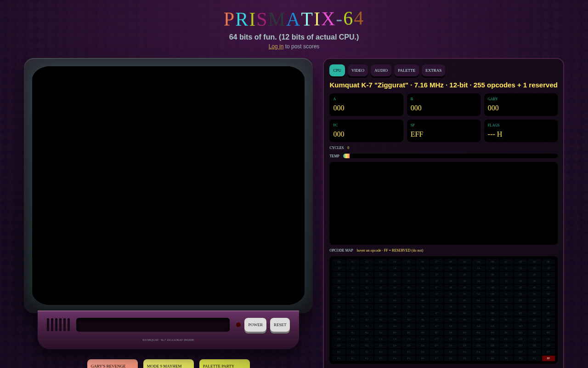This screenshot has width=588, height=368.
Task: Follow the Log in link
Action: click(276, 46)
